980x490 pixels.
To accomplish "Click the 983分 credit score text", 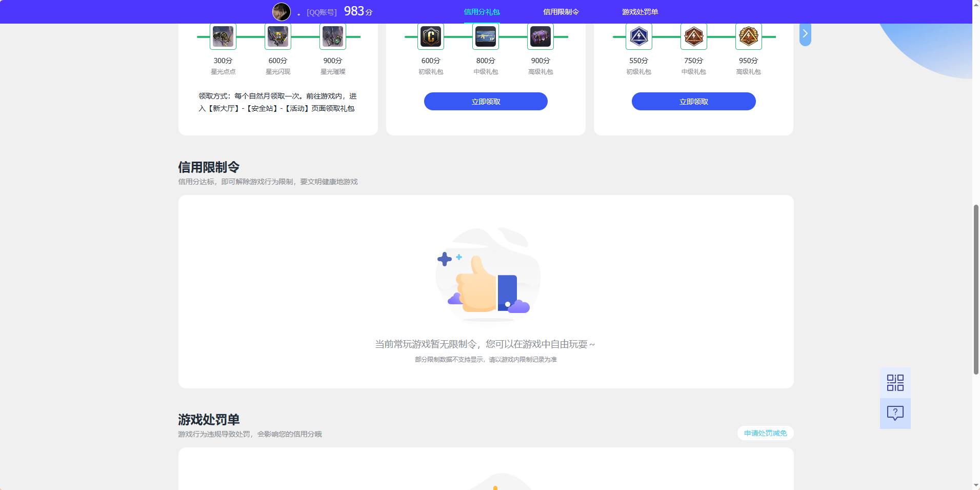I will [358, 11].
